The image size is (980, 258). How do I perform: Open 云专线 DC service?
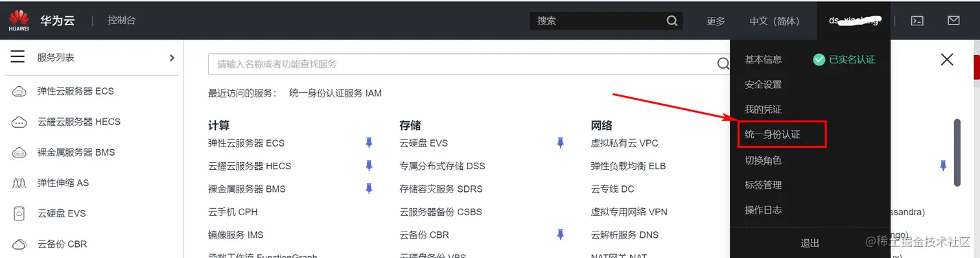(612, 189)
